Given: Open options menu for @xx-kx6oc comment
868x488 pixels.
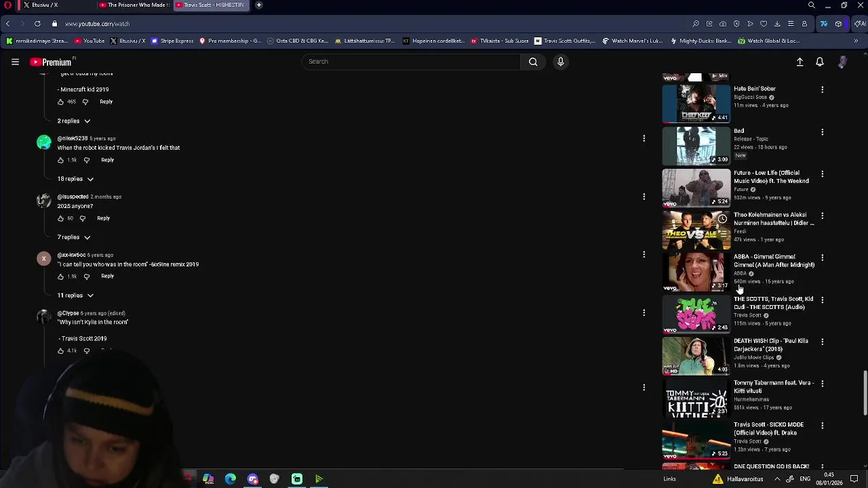Looking at the screenshot, I should (644, 255).
